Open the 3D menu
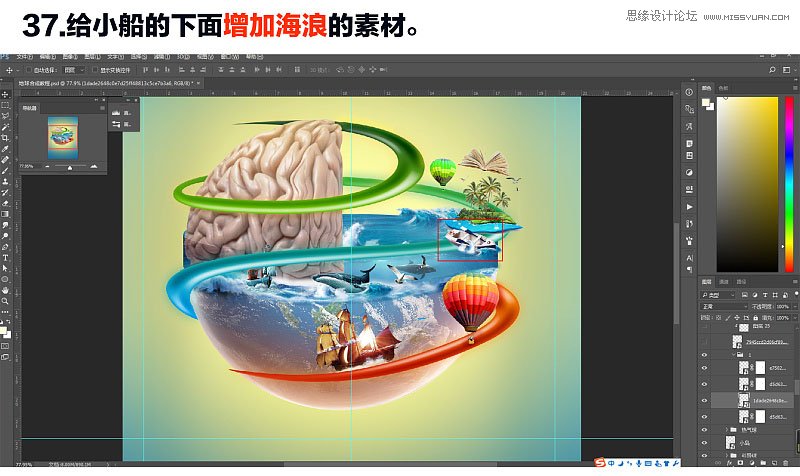Image resolution: width=800 pixels, height=476 pixels. tap(183, 57)
